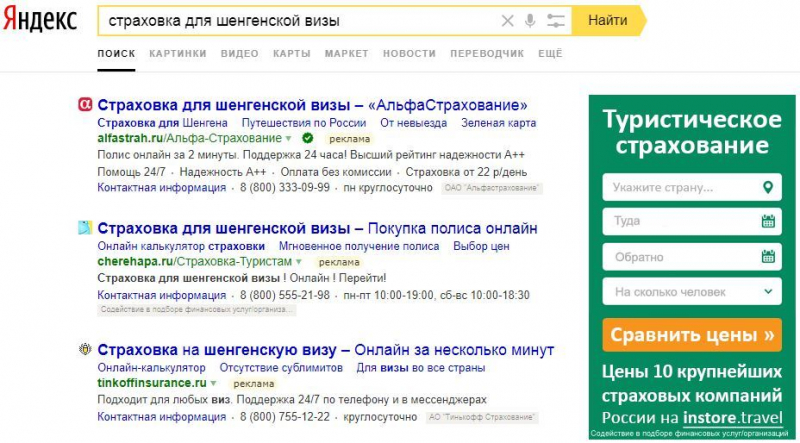Switch to the Переводчик tab

tap(487, 54)
